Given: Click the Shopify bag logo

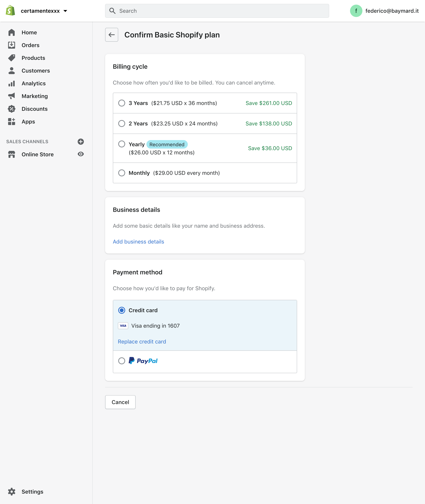Looking at the screenshot, I should coord(10,11).
